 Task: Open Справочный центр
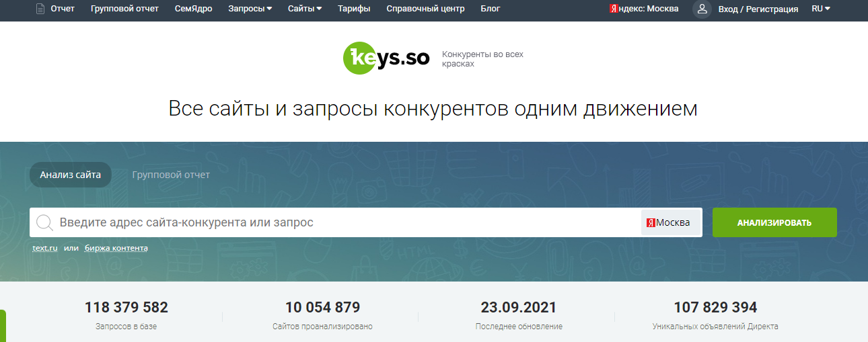click(x=425, y=9)
